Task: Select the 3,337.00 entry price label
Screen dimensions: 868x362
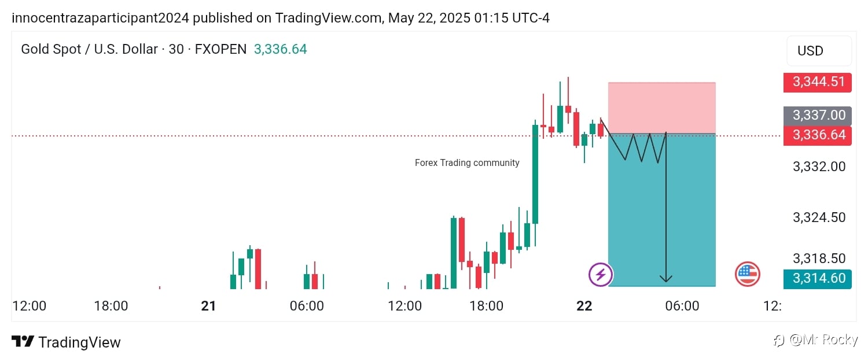Action: (817, 115)
